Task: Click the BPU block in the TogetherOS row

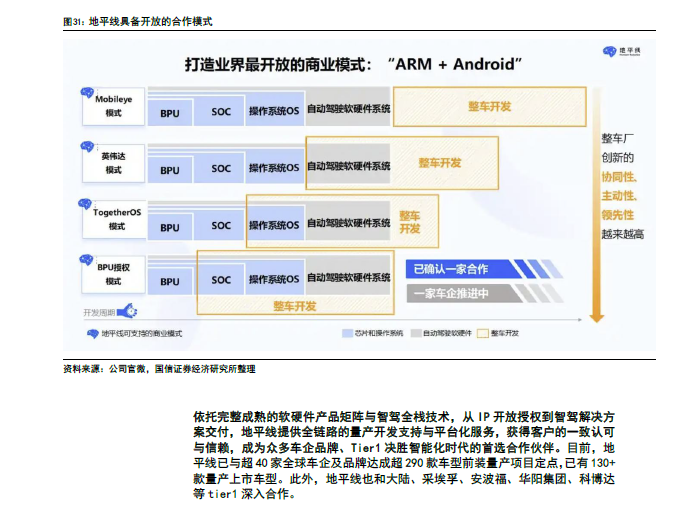Action: coord(170,227)
